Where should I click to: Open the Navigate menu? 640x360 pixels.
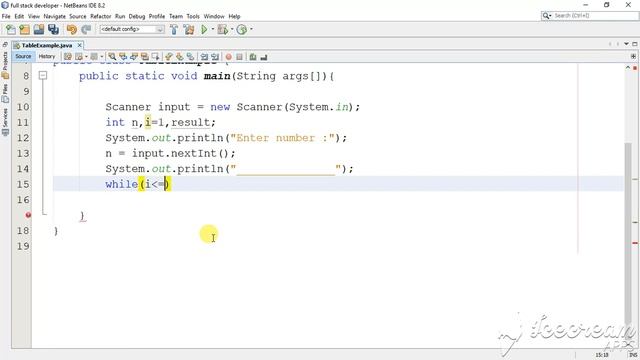click(54, 16)
